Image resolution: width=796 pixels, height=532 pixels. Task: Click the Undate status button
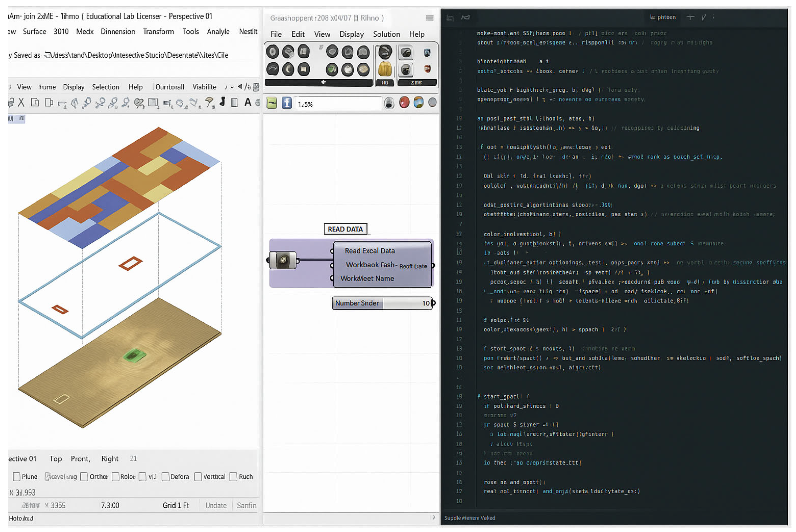coord(216,505)
